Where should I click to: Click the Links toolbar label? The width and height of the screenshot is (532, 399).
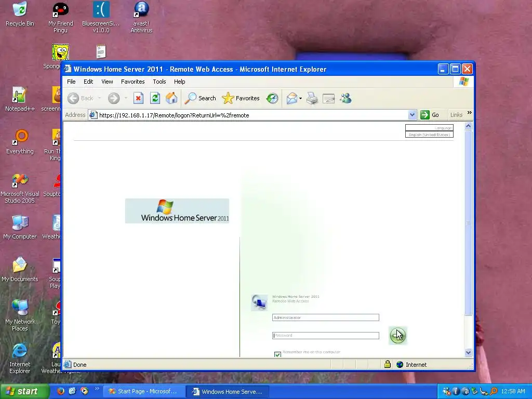coord(456,115)
